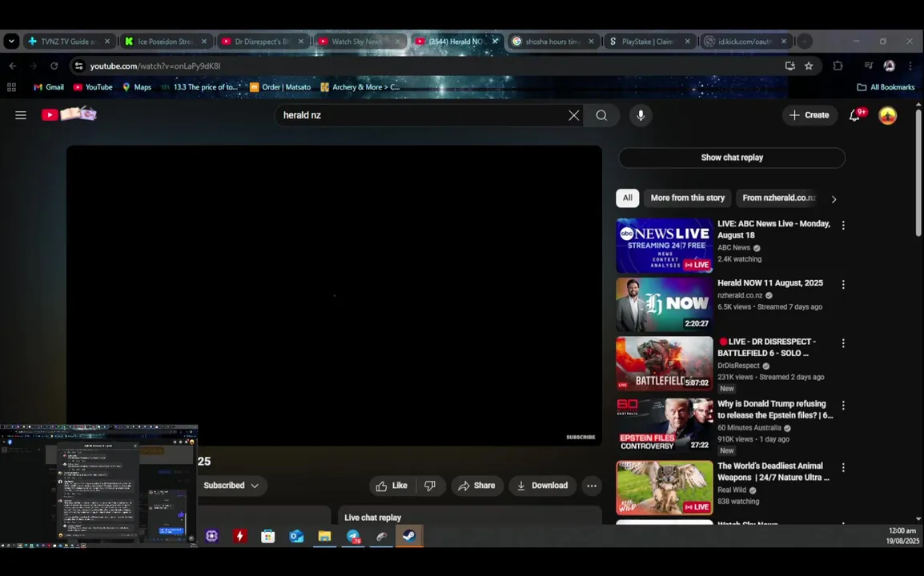
Task: Switch to id.kick.com tab
Action: pyautogui.click(x=746, y=42)
